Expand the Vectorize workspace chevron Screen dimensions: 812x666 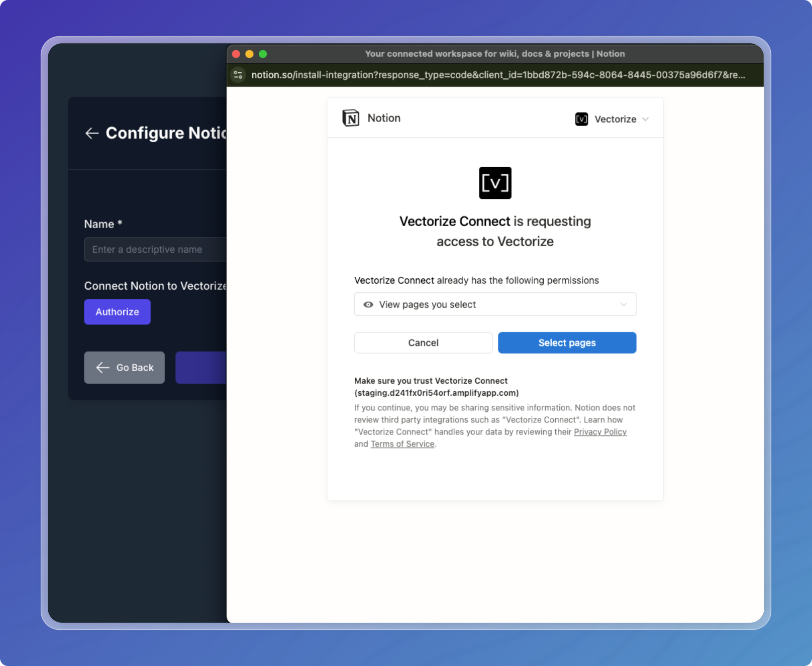pos(646,119)
